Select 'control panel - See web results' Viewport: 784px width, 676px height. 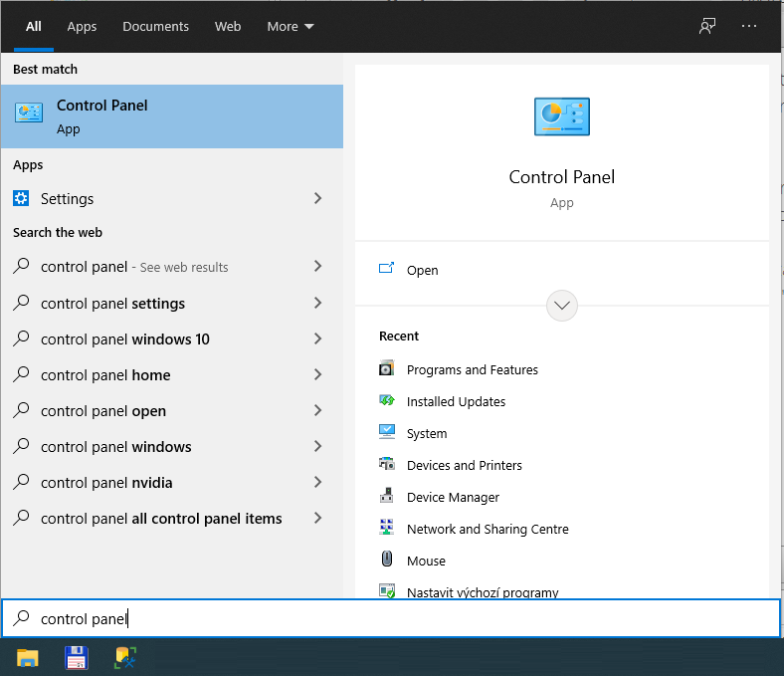(172, 266)
